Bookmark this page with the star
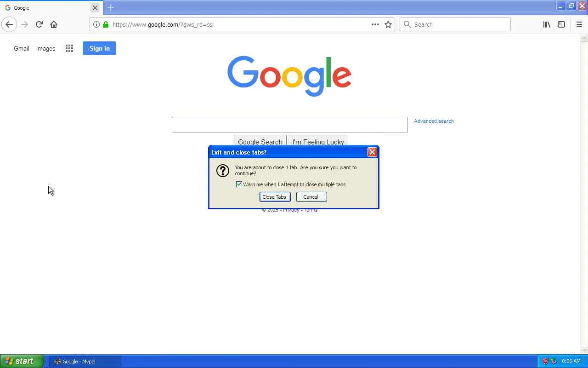588x368 pixels. (x=388, y=24)
